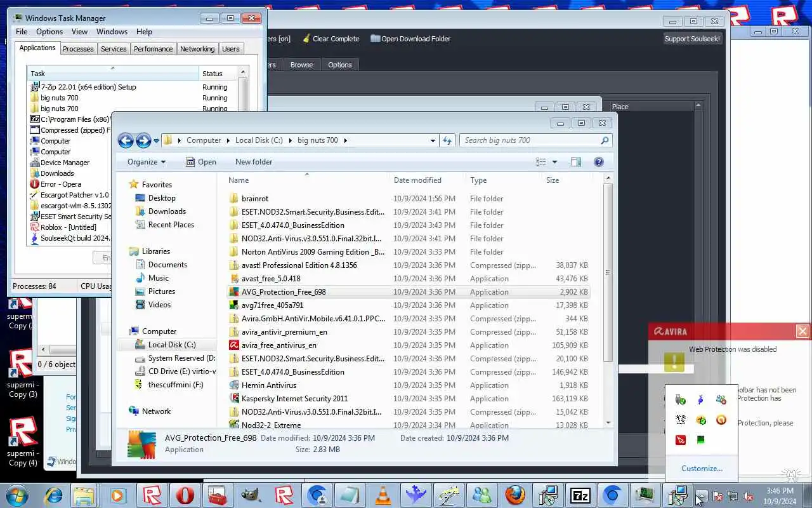
Task: Switch to the 7z taskbar item
Action: [x=580, y=495]
